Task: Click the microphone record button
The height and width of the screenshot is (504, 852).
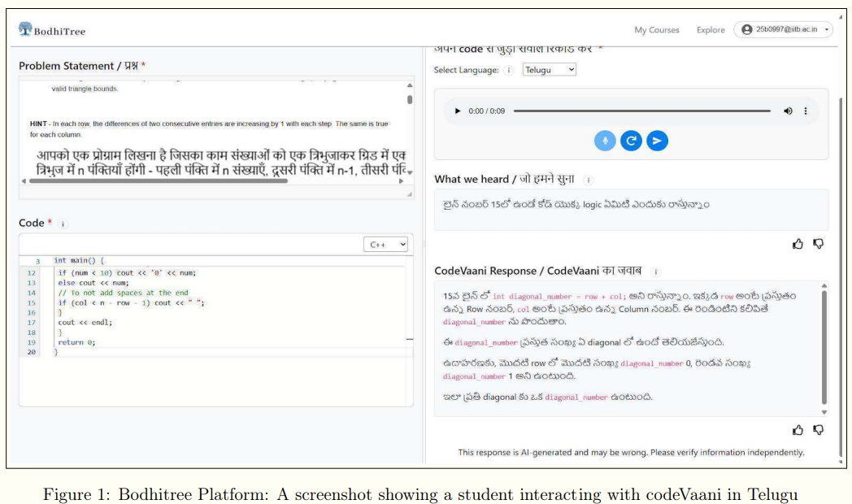Action: (x=605, y=141)
